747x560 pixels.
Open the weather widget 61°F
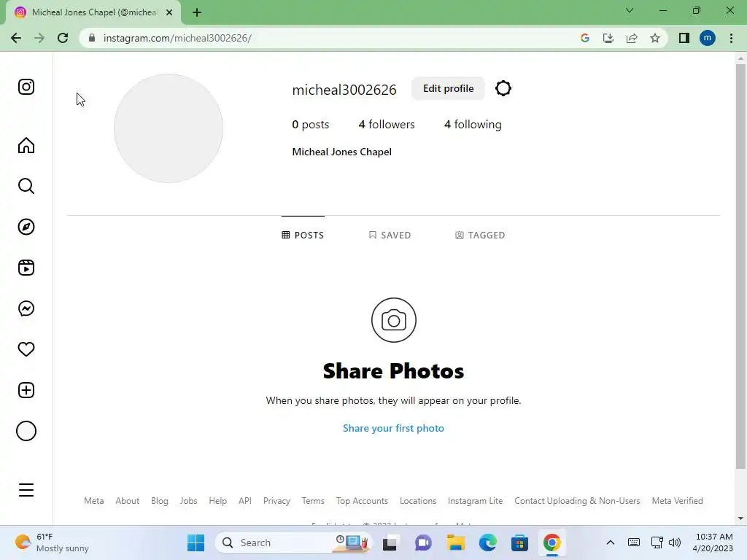52,542
